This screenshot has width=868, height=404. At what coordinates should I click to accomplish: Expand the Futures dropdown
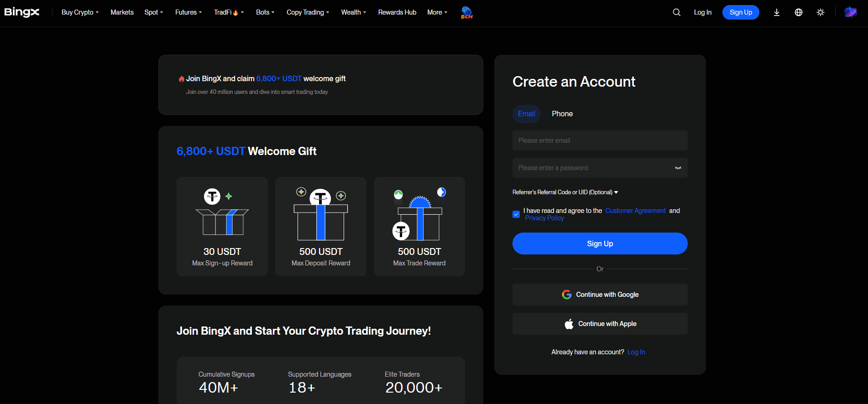pyautogui.click(x=188, y=12)
